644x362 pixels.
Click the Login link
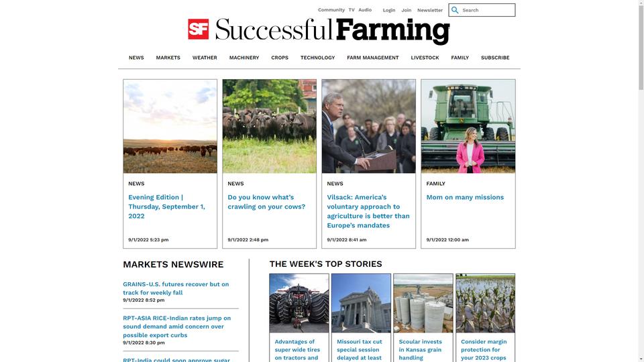(389, 10)
